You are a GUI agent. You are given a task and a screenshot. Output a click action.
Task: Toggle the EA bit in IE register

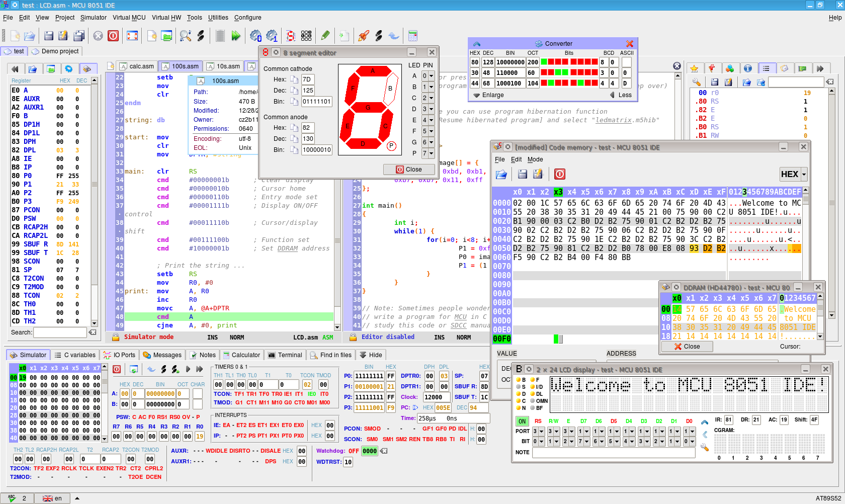226,425
